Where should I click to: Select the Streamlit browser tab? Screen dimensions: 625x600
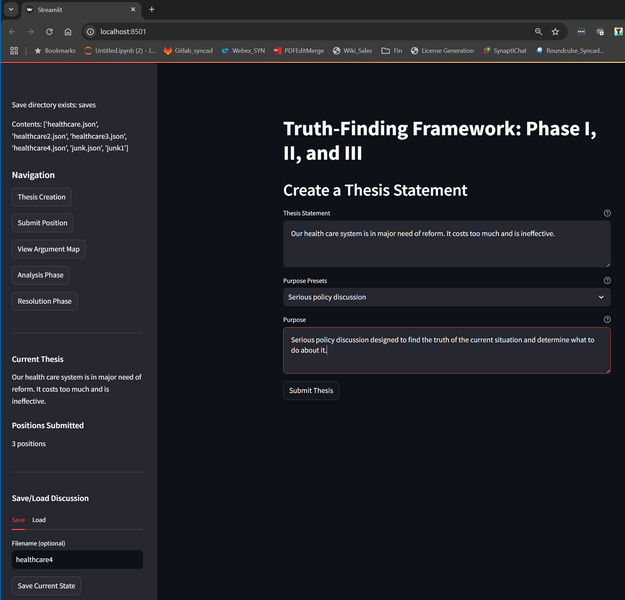(81, 10)
